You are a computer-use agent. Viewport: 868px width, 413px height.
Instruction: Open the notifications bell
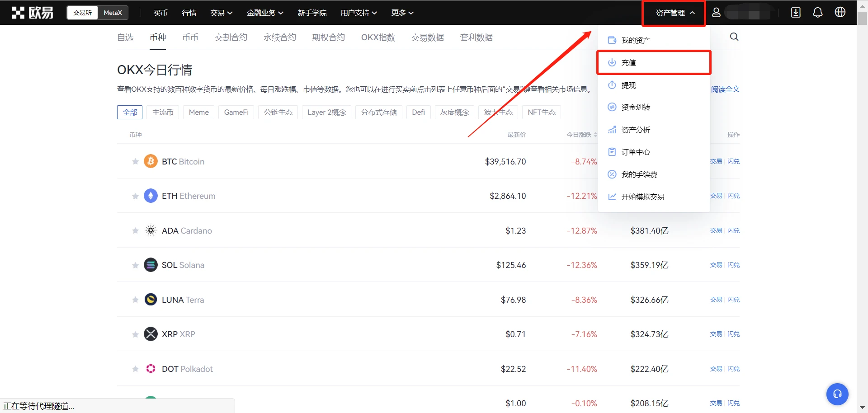pos(817,13)
